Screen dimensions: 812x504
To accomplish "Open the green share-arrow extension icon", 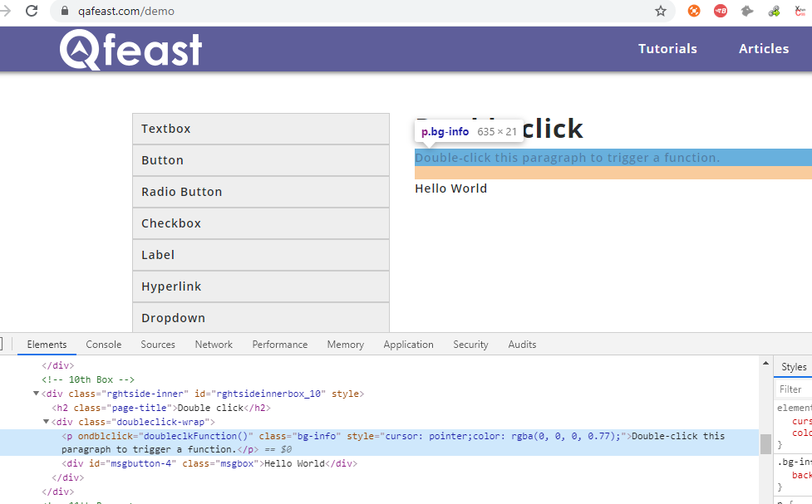I will pos(773,12).
